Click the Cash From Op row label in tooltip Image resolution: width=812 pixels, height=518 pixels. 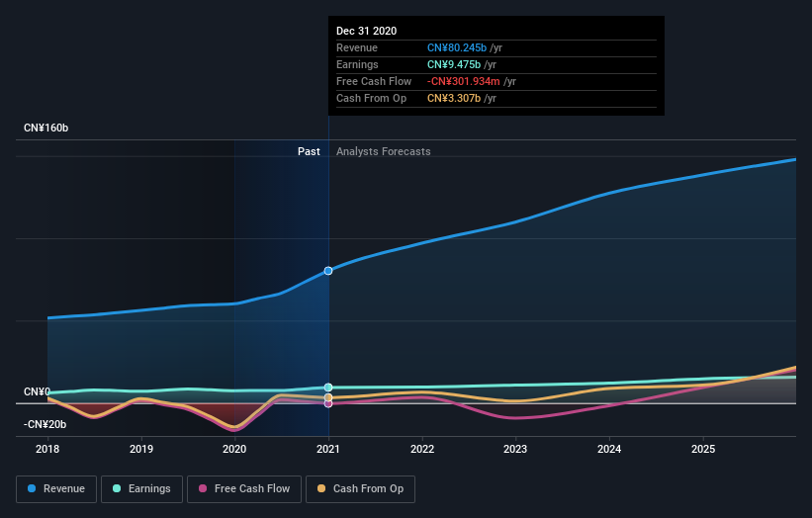click(371, 98)
